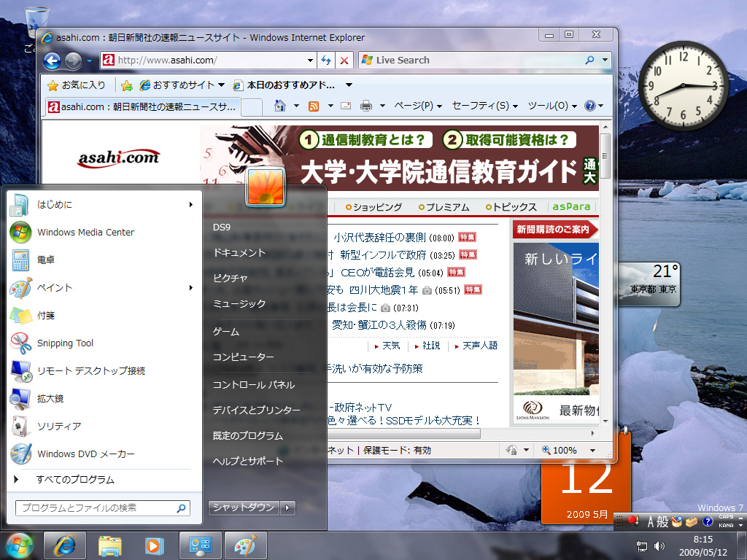Click the Add to Favorites Bar star icon
Image resolution: width=747 pixels, height=560 pixels.
127,85
